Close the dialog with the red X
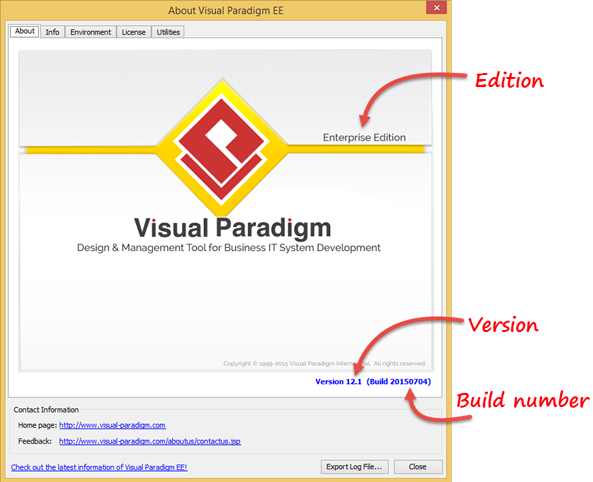Viewport: 593px width, 482px height. click(x=436, y=8)
